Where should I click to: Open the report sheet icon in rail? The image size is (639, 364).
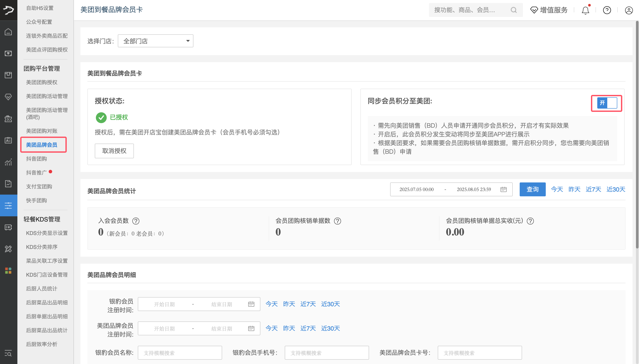coord(8,184)
